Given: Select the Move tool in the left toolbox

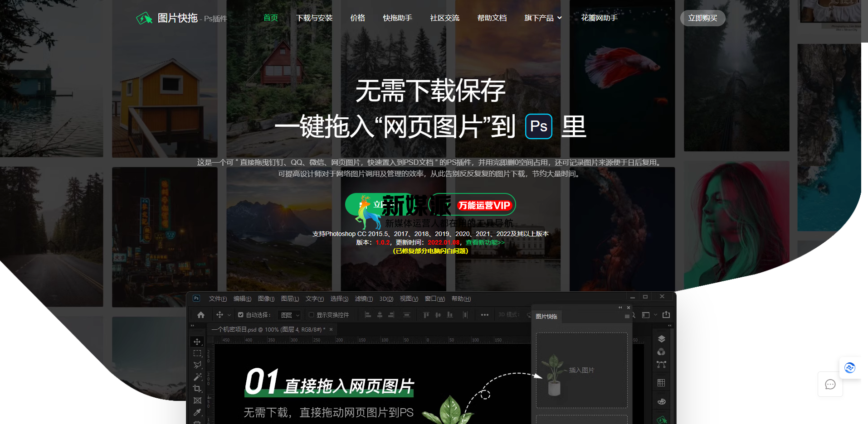Looking at the screenshot, I should (197, 342).
